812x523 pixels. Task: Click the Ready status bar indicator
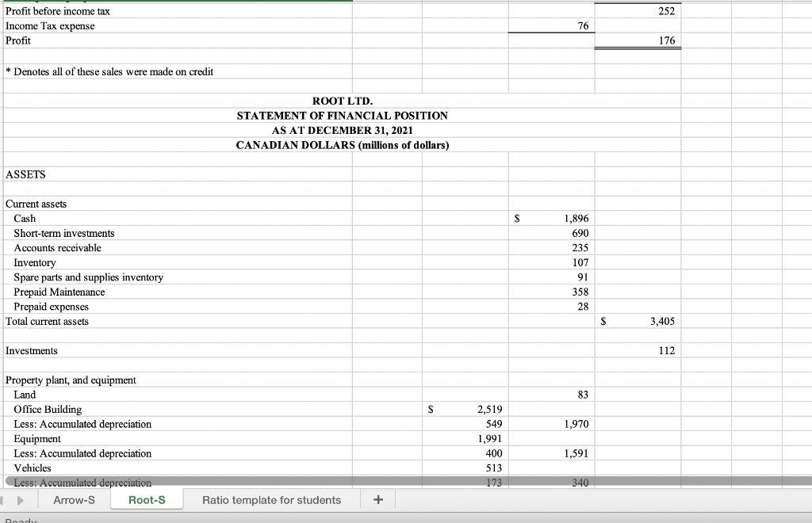19,520
